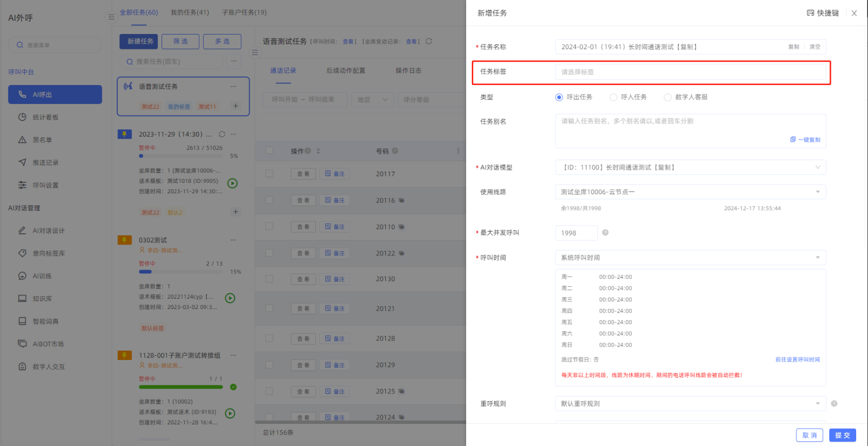The height and width of the screenshot is (446, 868).
Task: Expand the AI对话模型 dropdown
Action: [x=690, y=167]
